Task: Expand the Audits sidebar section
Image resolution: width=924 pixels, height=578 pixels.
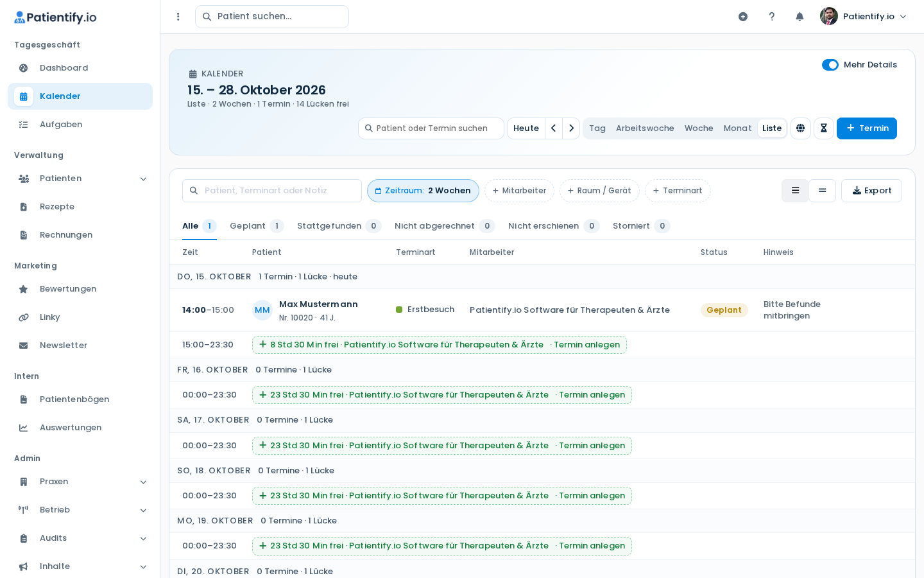Action: click(x=80, y=538)
